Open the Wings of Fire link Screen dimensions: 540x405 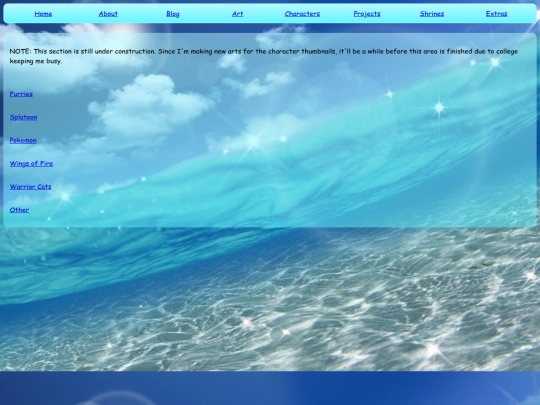[x=31, y=164]
